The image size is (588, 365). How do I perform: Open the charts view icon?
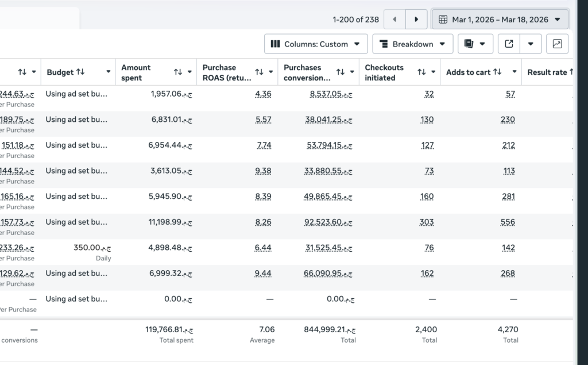pyautogui.click(x=557, y=44)
